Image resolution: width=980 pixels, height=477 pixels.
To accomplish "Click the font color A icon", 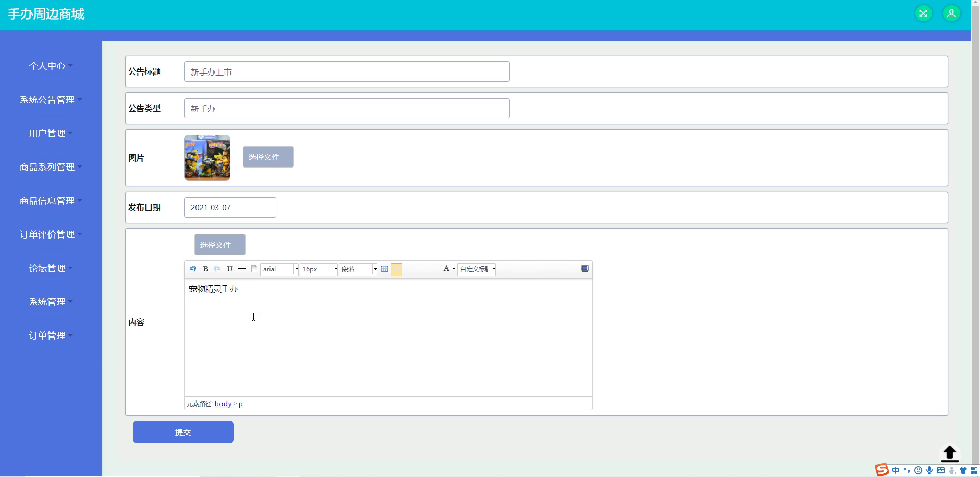I will point(446,269).
